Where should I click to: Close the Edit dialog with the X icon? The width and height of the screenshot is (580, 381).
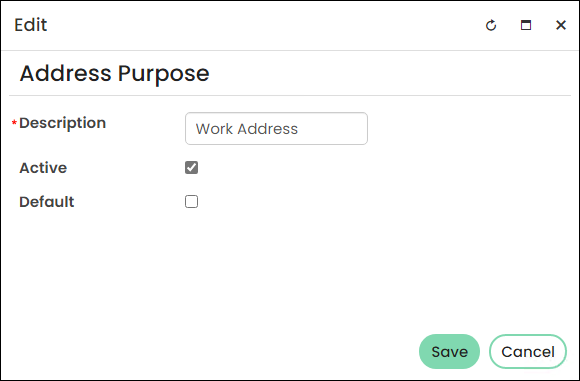[x=561, y=25]
